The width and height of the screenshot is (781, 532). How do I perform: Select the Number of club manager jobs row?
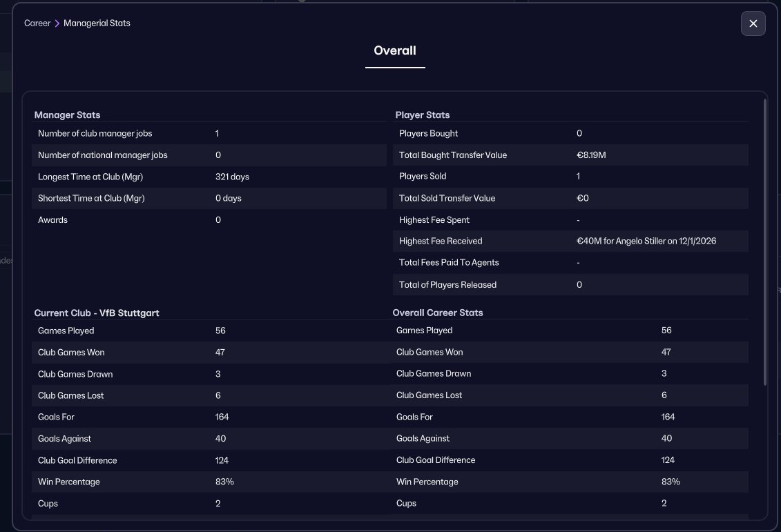[x=209, y=133]
